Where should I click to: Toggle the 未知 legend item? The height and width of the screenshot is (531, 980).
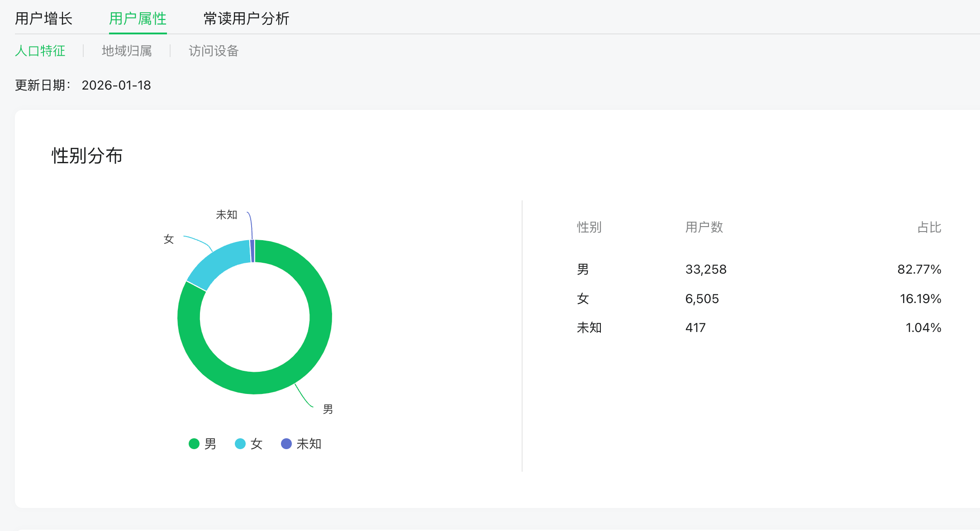(309, 444)
